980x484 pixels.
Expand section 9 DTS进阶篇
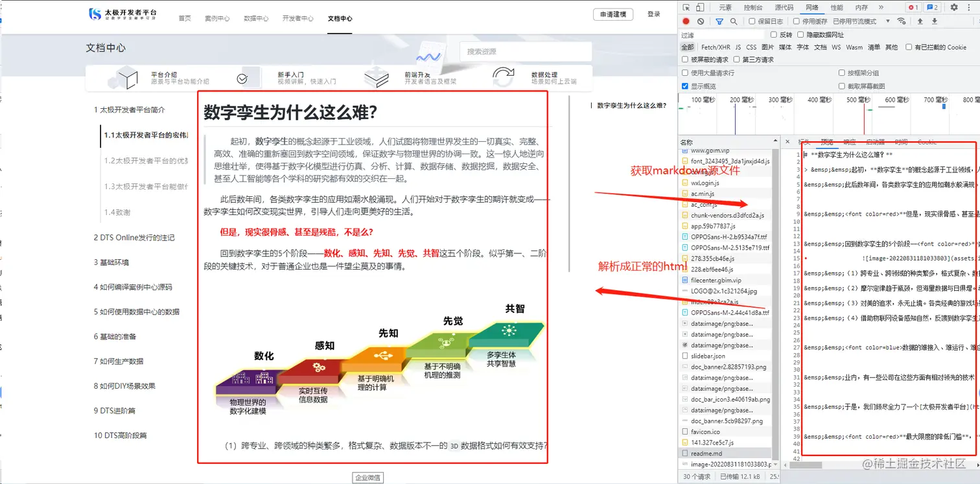pyautogui.click(x=115, y=410)
